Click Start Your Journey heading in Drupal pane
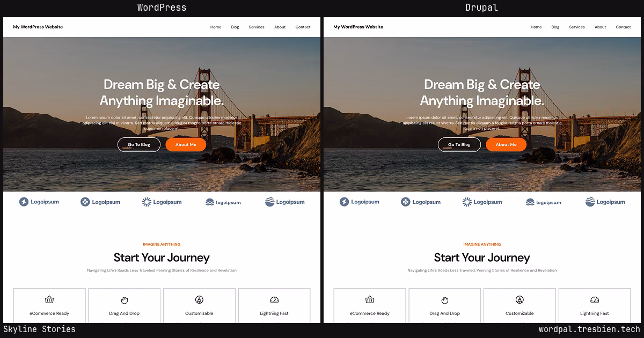The height and width of the screenshot is (338, 644). (482, 258)
